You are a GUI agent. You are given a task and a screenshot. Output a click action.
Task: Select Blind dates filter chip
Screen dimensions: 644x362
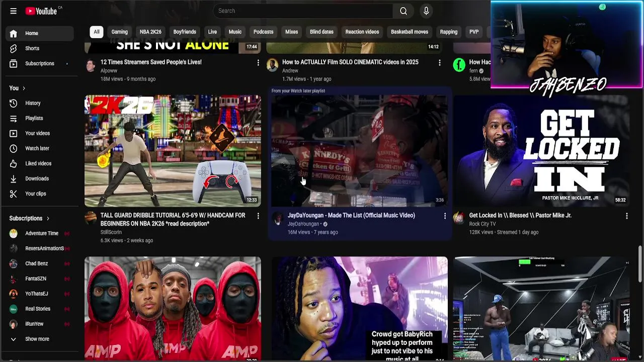click(321, 32)
